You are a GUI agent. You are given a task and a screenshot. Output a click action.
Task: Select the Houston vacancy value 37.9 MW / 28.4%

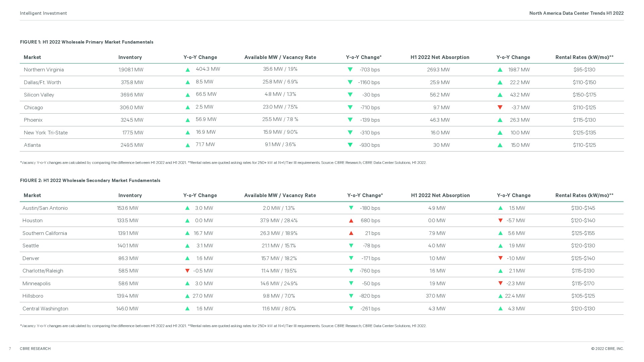coord(279,221)
